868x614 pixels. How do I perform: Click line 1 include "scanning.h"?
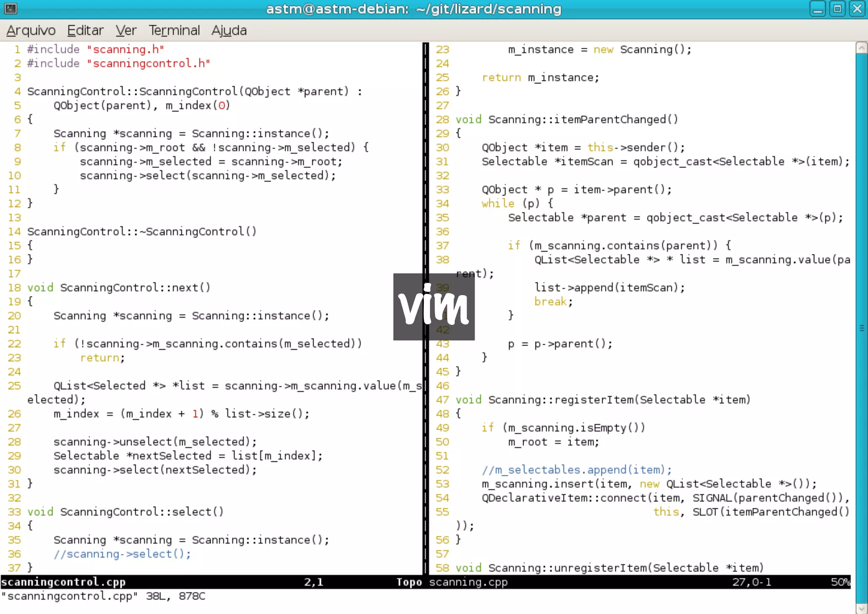click(96, 50)
